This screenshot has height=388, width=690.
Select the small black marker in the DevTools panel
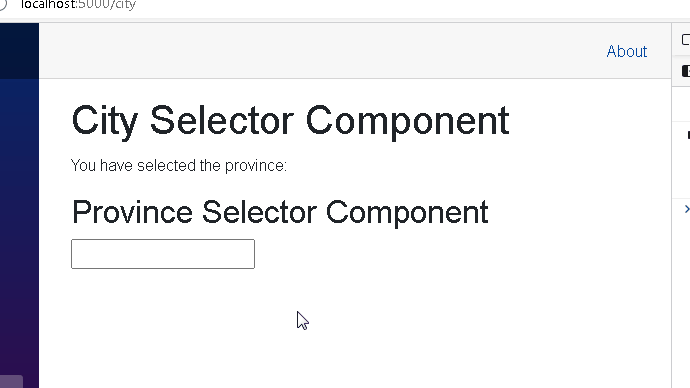[x=688, y=135]
